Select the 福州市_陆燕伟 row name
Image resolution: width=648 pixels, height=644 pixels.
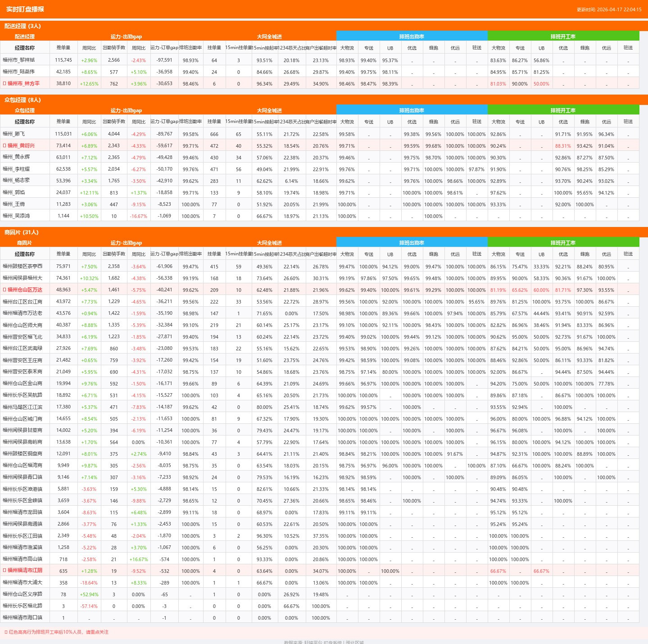coord(18,72)
